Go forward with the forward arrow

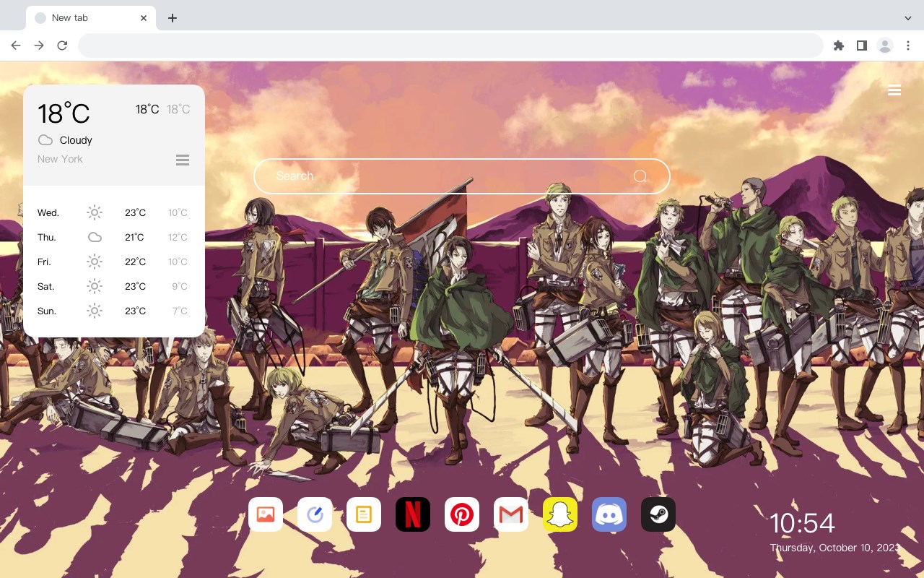(39, 46)
